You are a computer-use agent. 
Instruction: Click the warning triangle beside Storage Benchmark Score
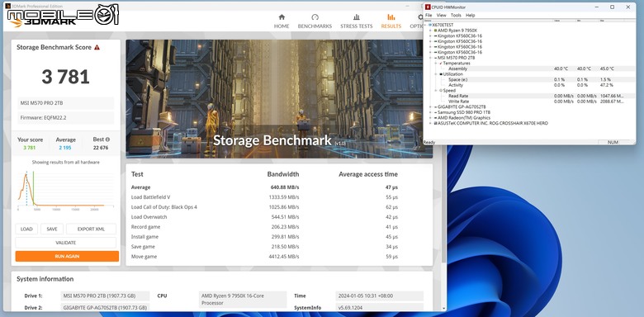pos(97,47)
